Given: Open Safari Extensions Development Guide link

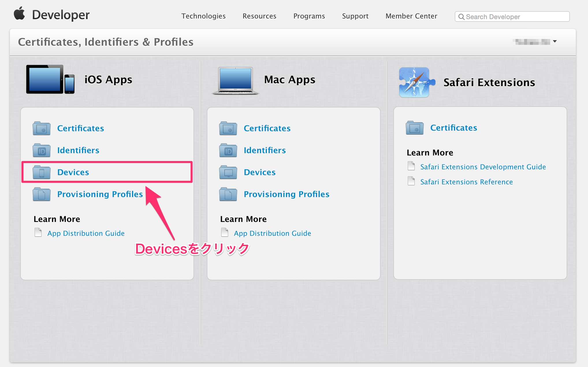Looking at the screenshot, I should pos(483,167).
